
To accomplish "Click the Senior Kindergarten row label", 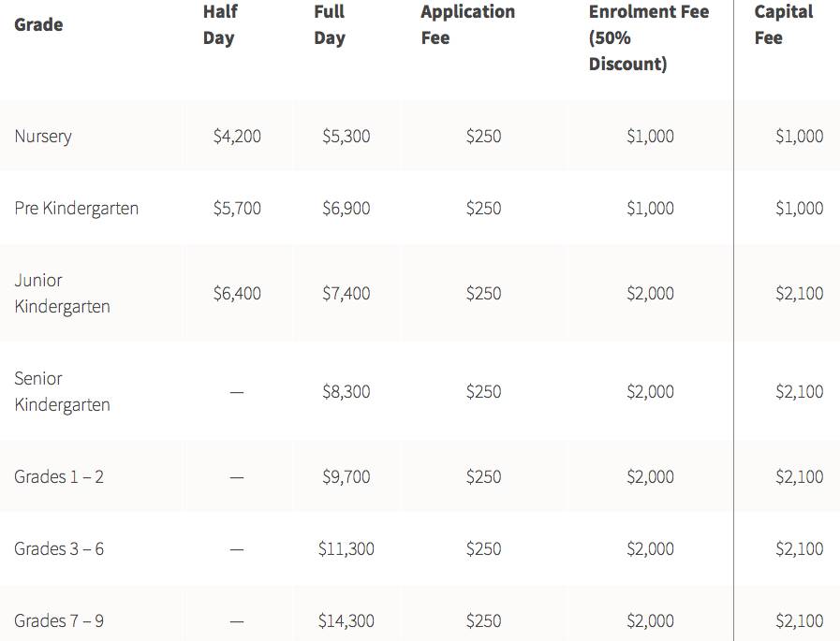I will point(62,392).
